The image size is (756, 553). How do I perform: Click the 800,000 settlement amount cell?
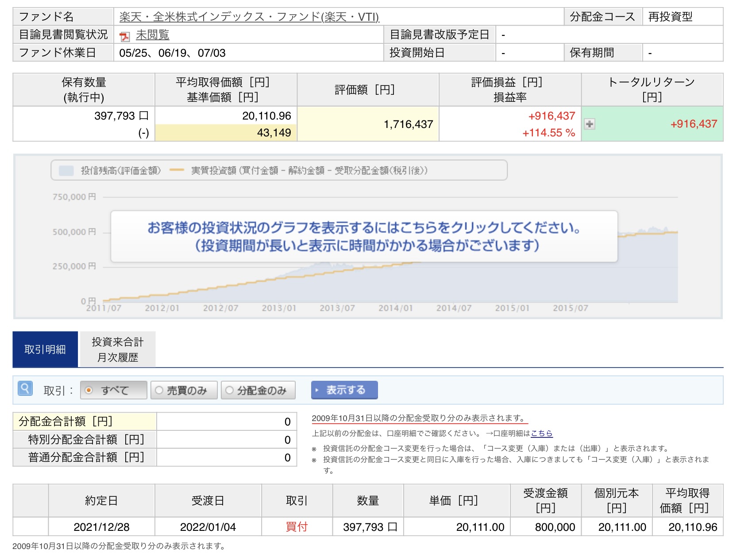click(545, 527)
